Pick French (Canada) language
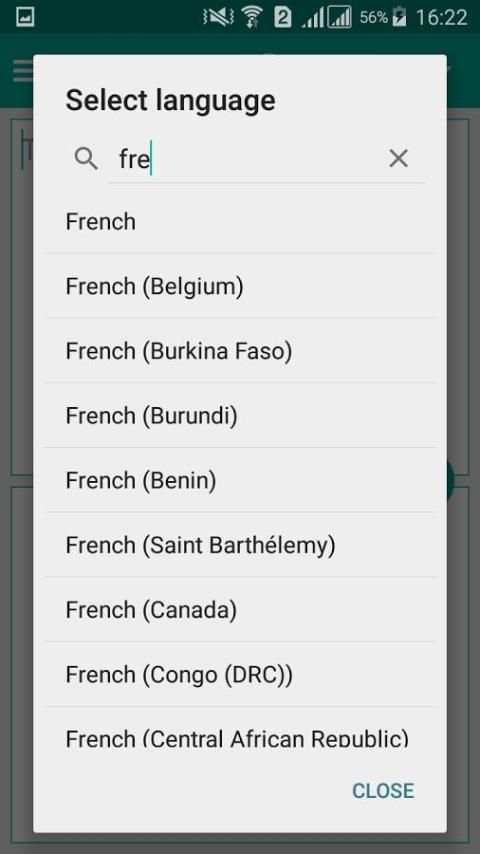The width and height of the screenshot is (480, 854). tap(240, 610)
